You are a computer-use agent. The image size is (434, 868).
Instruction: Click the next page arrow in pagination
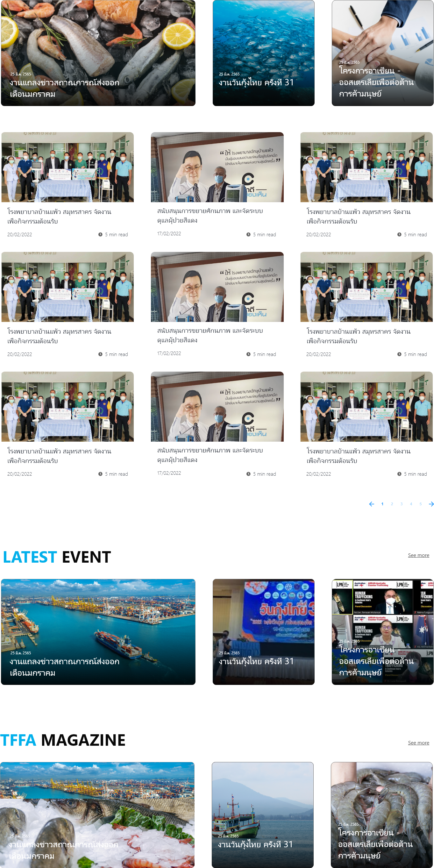431,504
